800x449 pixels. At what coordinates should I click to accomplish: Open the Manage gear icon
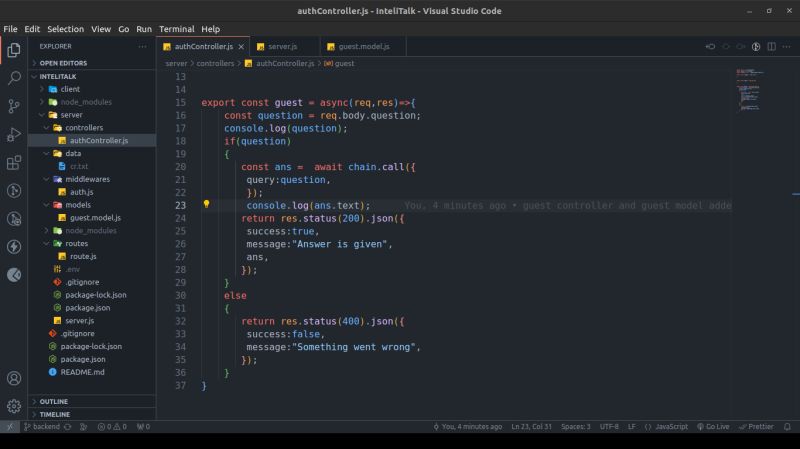14,406
